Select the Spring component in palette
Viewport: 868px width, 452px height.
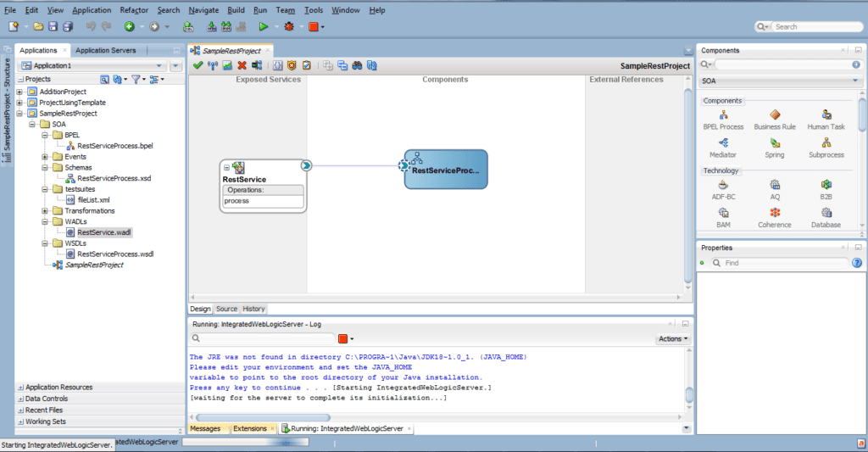pyautogui.click(x=775, y=148)
